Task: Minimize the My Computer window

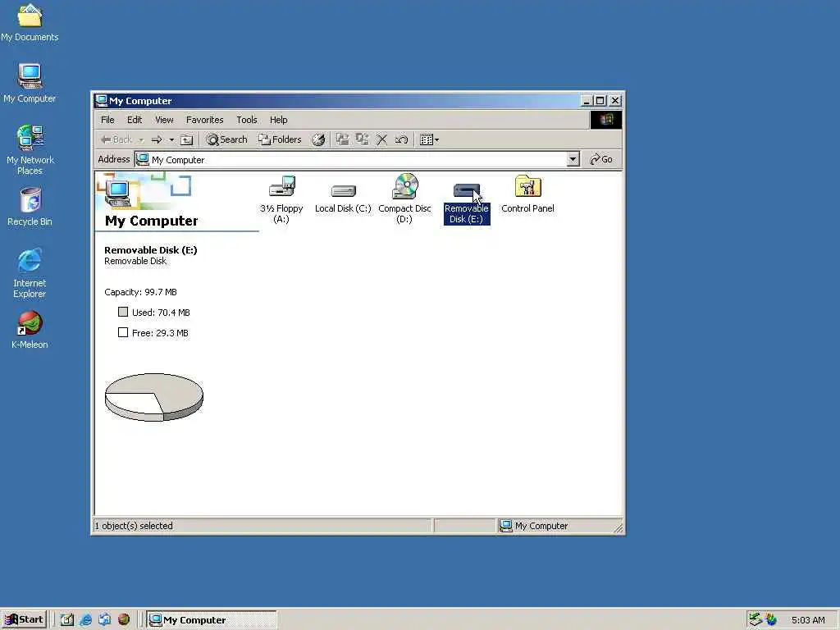Action: tap(587, 101)
